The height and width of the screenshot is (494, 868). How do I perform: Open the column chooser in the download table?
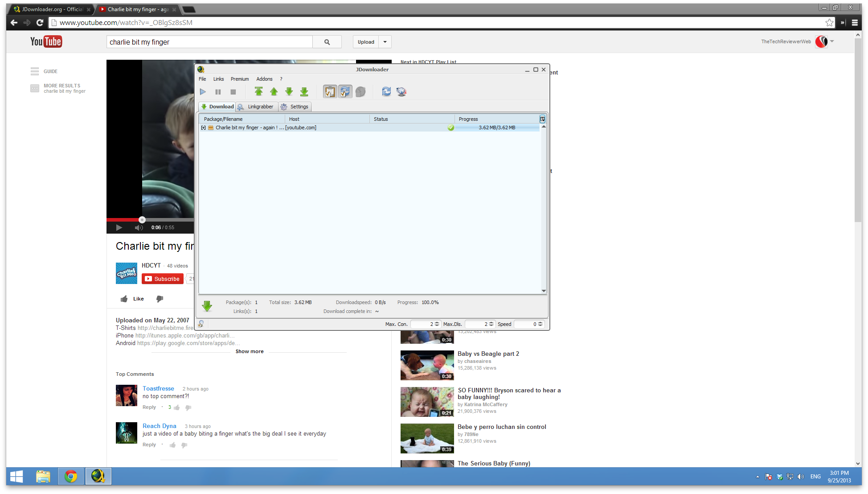click(542, 119)
